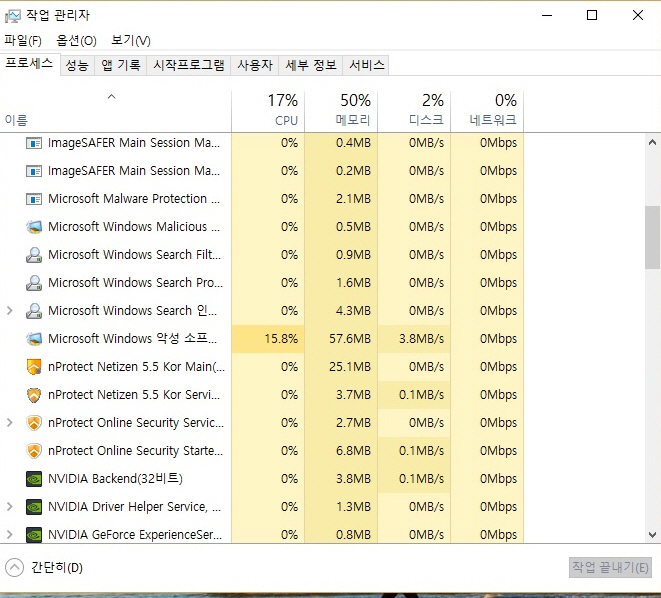This screenshot has width=661, height=598.
Task: Click the NVIDIA Backend(32비트) icon
Action: point(34,479)
